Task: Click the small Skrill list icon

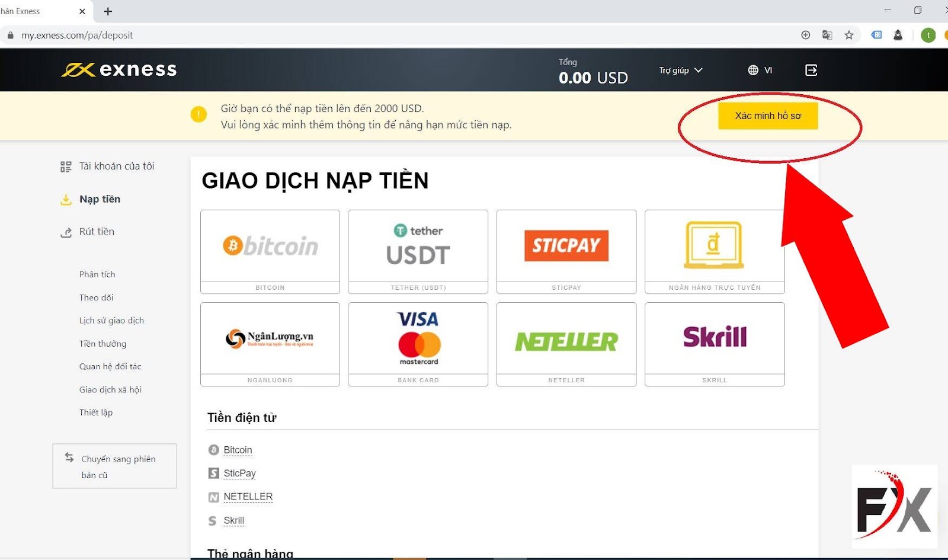Action: click(x=213, y=521)
